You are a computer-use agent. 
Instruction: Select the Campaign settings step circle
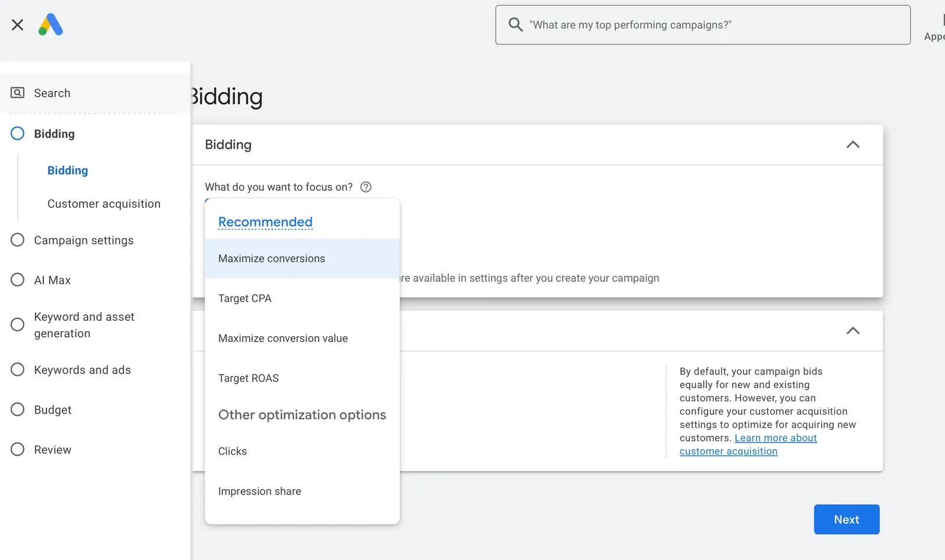18,240
